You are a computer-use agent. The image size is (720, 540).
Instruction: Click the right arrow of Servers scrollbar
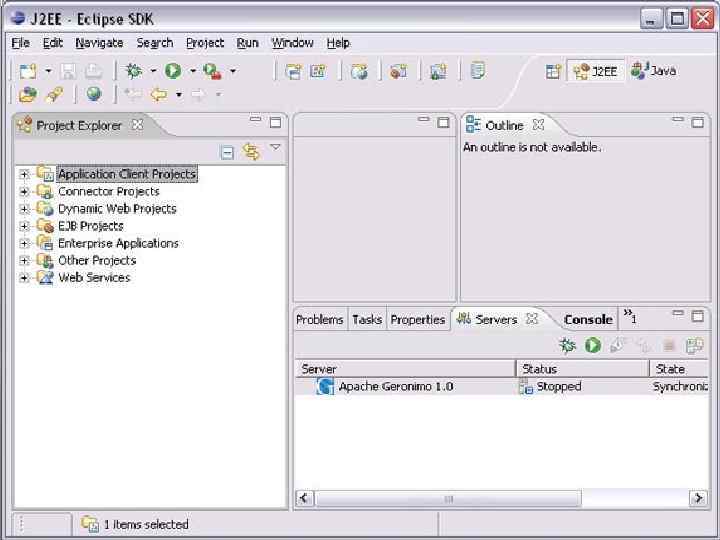point(698,498)
